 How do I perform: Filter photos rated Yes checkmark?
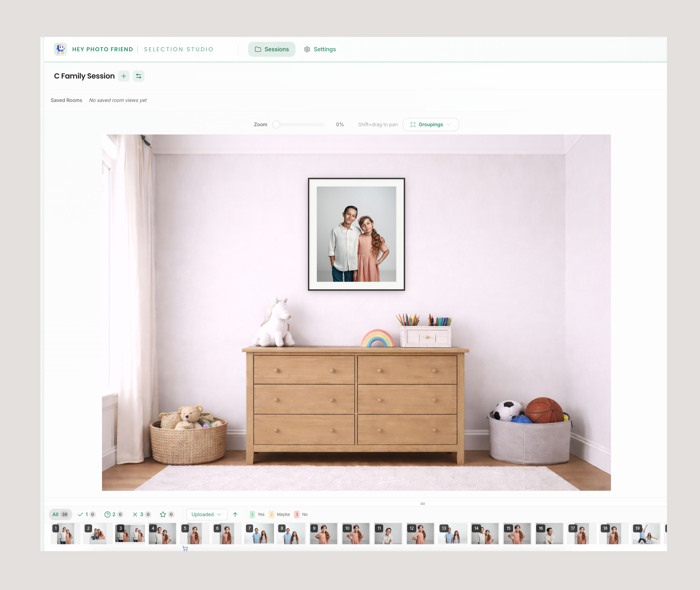[86, 514]
